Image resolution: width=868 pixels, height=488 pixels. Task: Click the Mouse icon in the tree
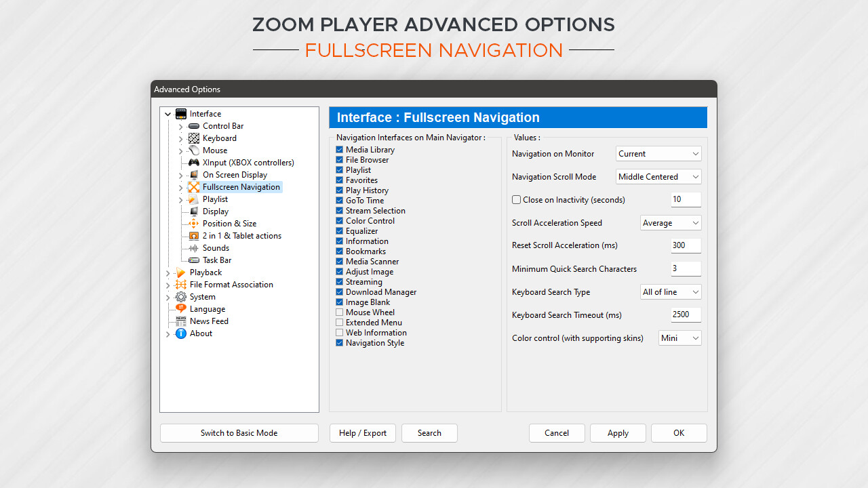pos(194,150)
